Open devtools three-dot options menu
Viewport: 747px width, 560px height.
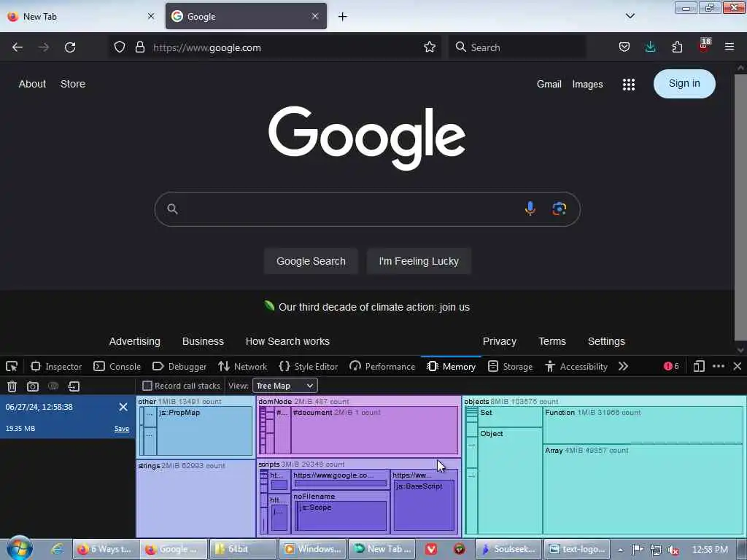pos(719,366)
